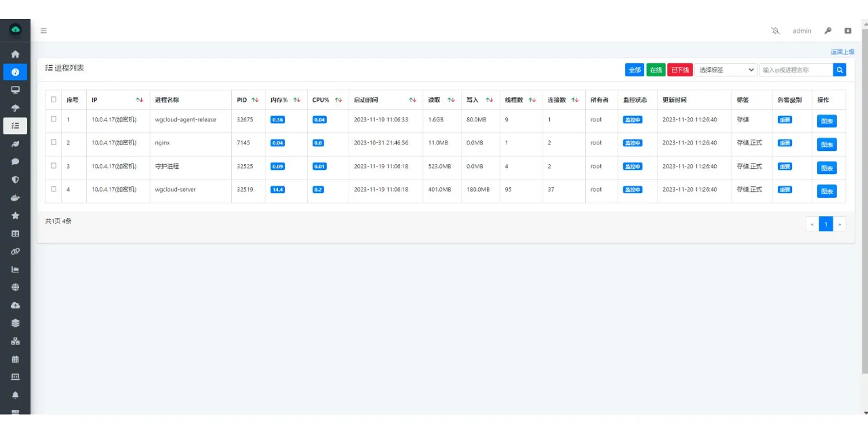Open the shield sidebar icon
Image resolution: width=868 pixels, height=433 pixels.
pos(15,180)
